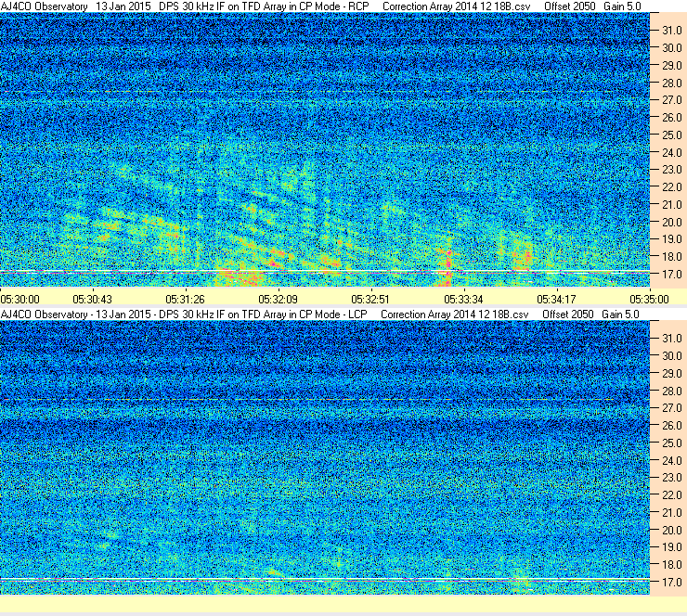Select the 27.0 label on RCP axis

(x=672, y=100)
